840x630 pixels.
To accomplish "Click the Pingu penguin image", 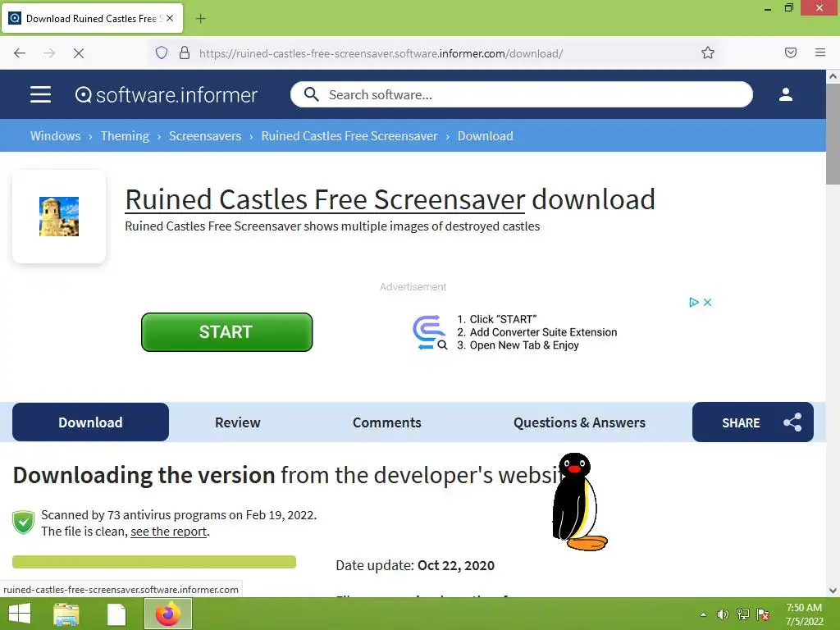I will [x=578, y=502].
